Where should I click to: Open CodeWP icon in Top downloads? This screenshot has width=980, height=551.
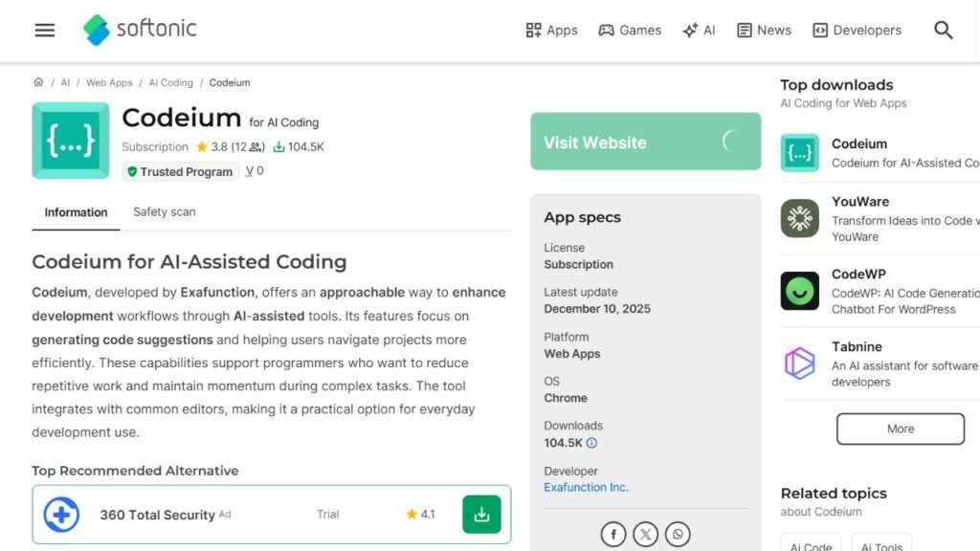(799, 291)
